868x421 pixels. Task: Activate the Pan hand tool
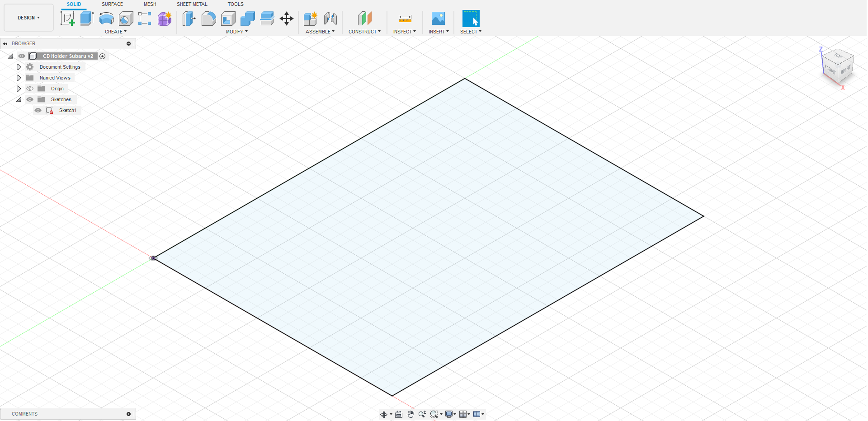pos(410,414)
